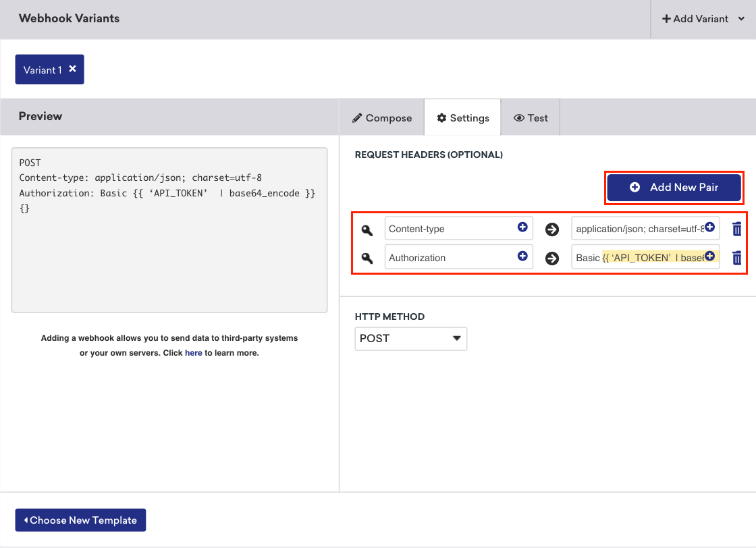Select the Settings tab
The width and height of the screenshot is (756, 548).
click(463, 118)
